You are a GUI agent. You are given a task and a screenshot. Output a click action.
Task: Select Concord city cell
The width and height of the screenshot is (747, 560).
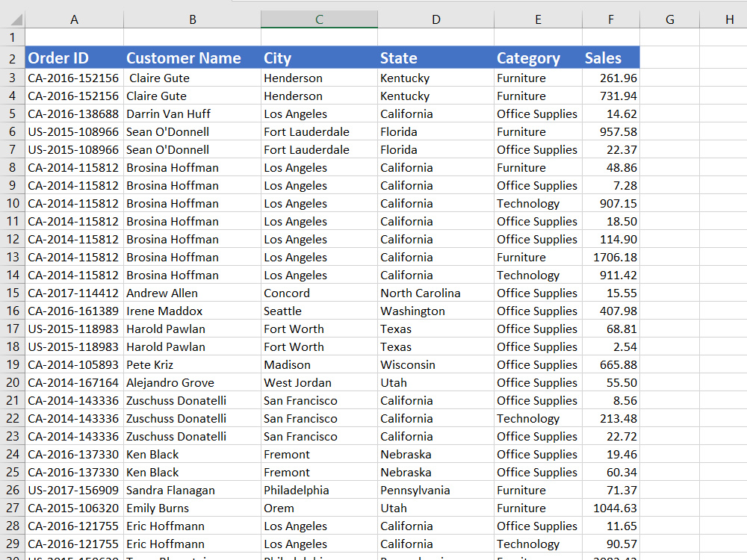click(319, 293)
